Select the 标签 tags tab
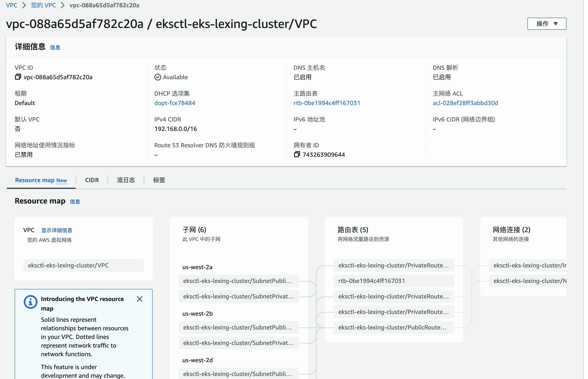 point(159,180)
